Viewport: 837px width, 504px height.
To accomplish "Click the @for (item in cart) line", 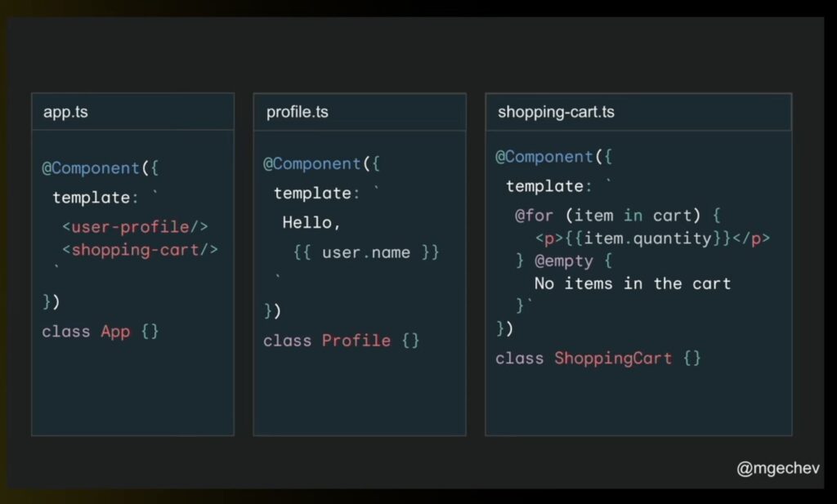I will [618, 216].
